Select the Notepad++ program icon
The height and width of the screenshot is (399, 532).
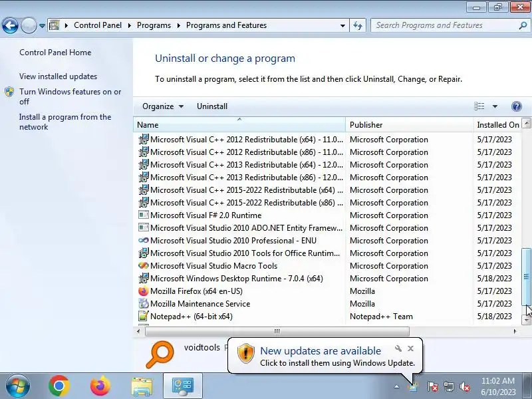click(x=144, y=317)
